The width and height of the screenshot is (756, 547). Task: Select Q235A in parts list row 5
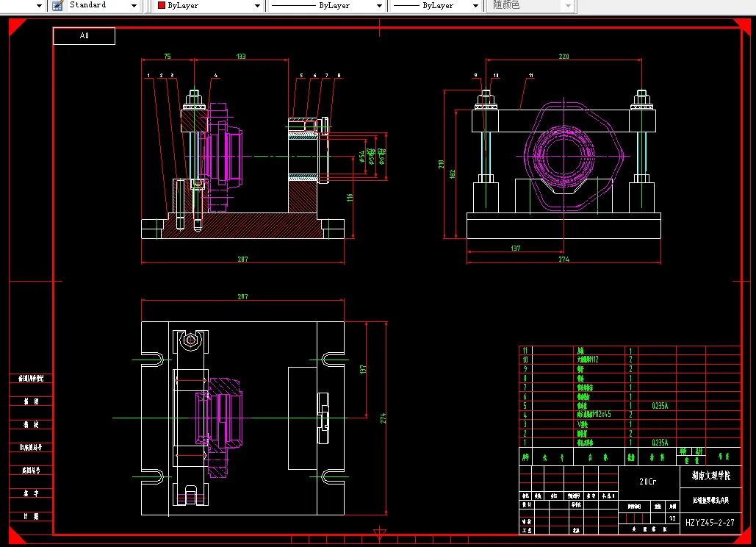[660, 406]
